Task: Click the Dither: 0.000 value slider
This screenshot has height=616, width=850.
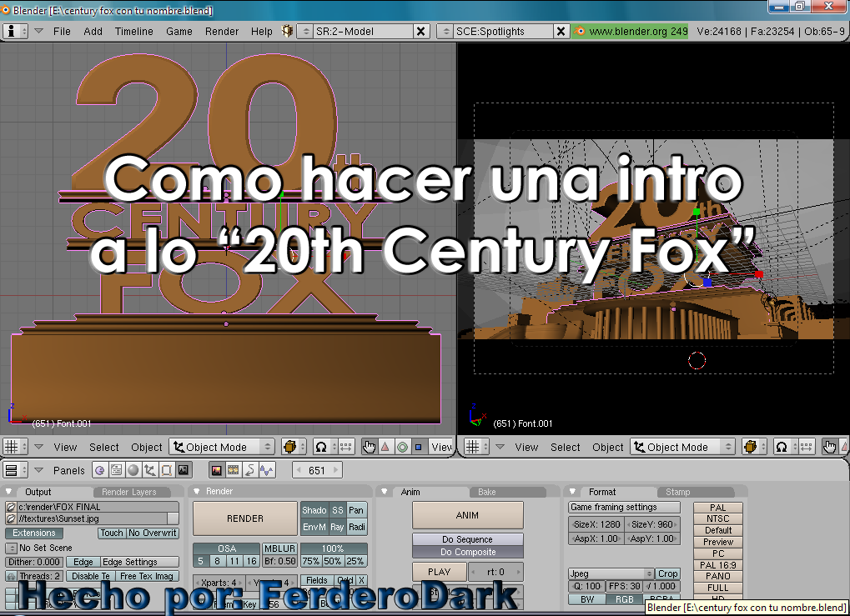Action: [34, 563]
